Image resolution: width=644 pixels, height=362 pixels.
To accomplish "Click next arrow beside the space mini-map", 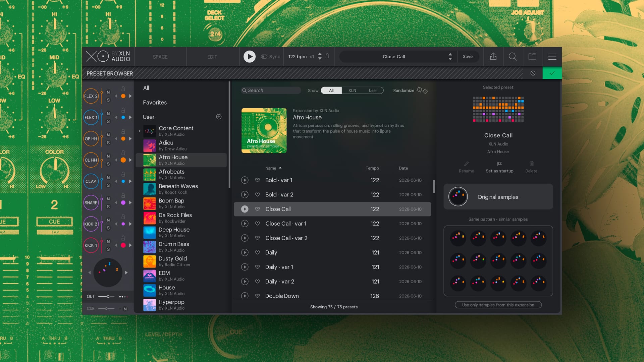I will coord(126,273).
